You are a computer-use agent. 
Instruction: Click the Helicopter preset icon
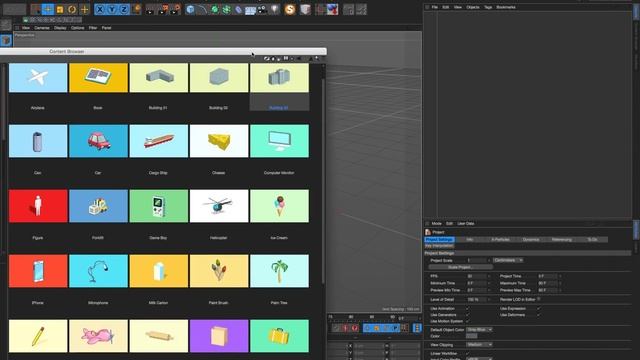pyautogui.click(x=219, y=206)
